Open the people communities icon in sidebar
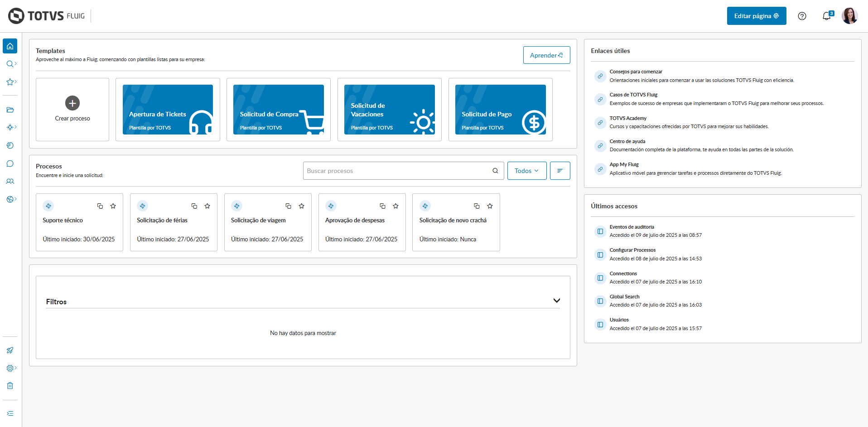 click(x=10, y=181)
